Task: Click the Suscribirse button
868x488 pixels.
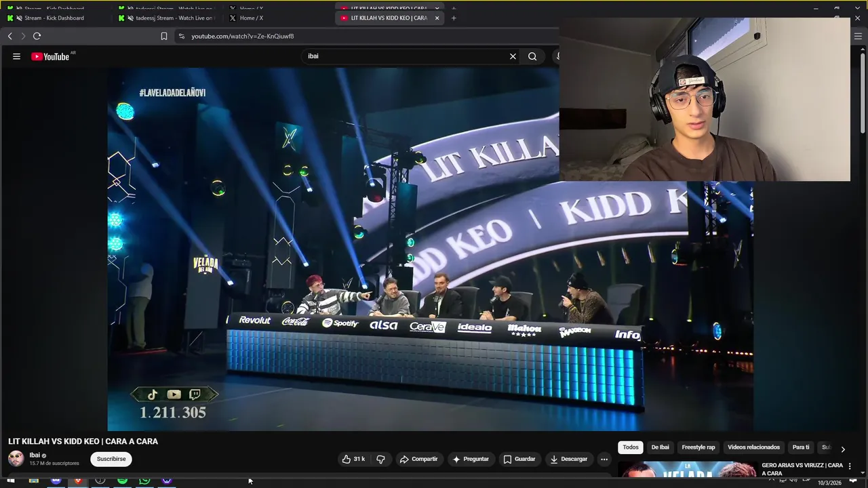Action: [x=111, y=459]
